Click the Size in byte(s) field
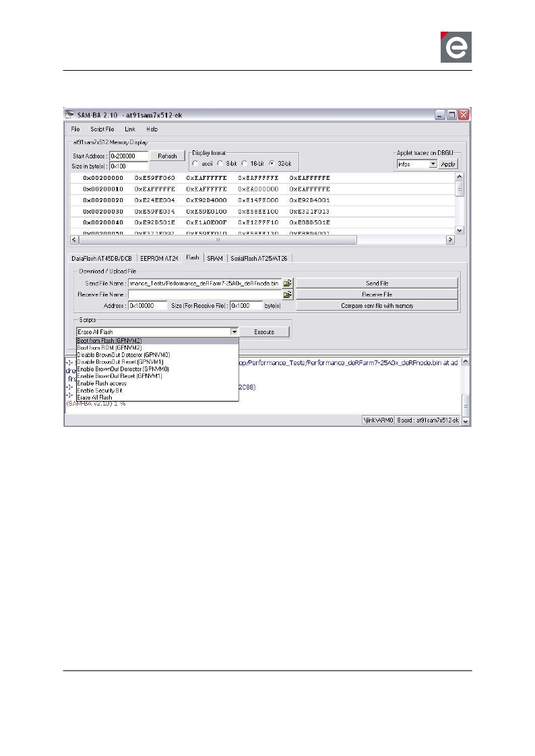 (x=129, y=166)
